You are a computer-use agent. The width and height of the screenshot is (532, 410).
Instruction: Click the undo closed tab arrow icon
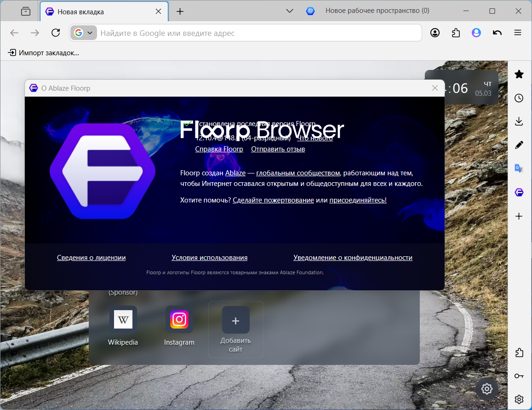[497, 33]
